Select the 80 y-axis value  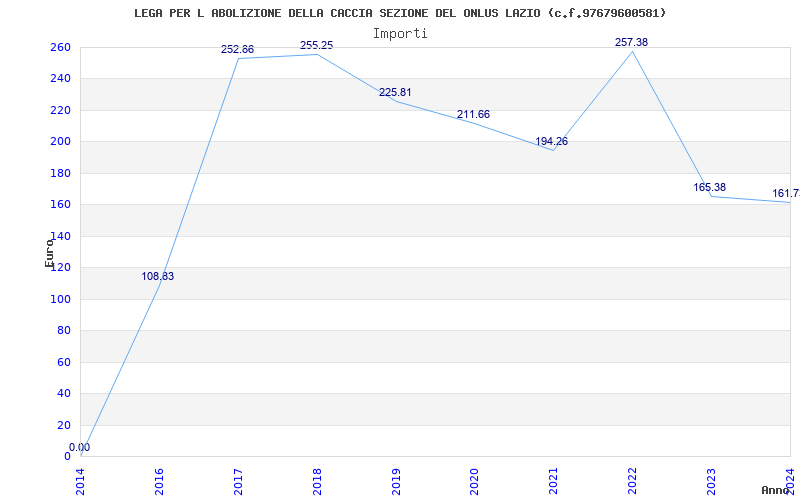click(63, 331)
